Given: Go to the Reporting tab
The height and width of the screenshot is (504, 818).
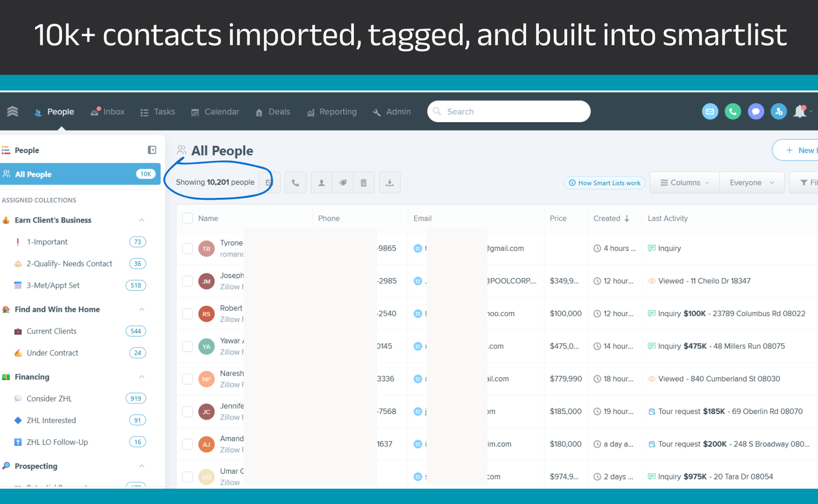Looking at the screenshot, I should point(332,112).
